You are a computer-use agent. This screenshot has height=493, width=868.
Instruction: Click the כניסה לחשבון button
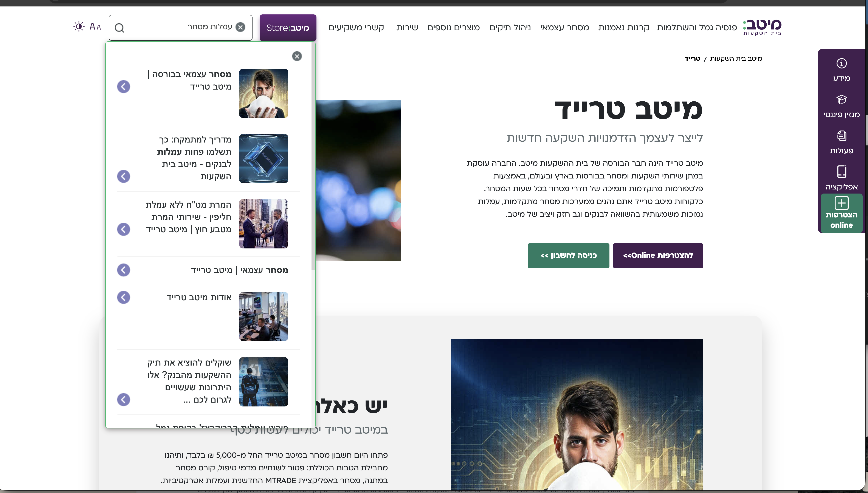click(x=568, y=256)
